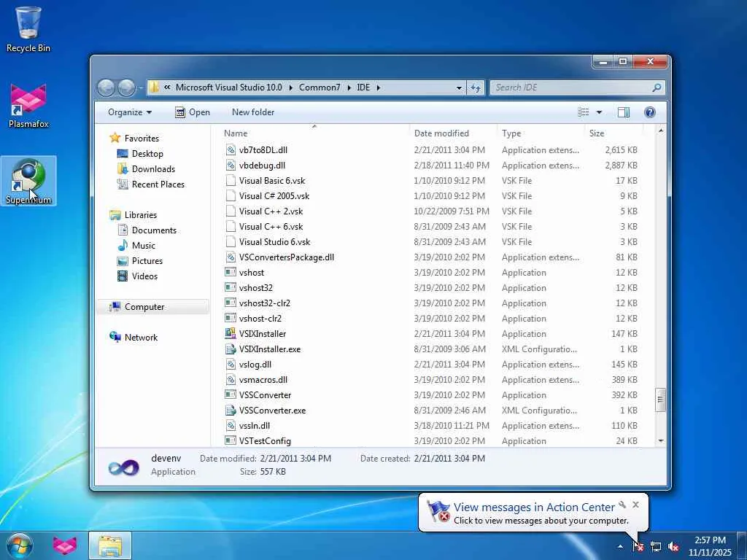This screenshot has width=747, height=560.
Task: Sort by the Size column header
Action: pos(613,133)
